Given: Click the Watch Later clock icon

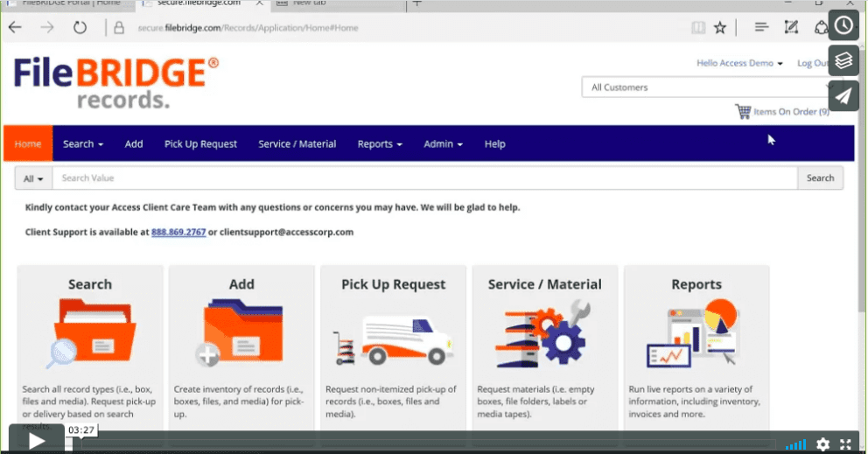Looking at the screenshot, I should 843,25.
